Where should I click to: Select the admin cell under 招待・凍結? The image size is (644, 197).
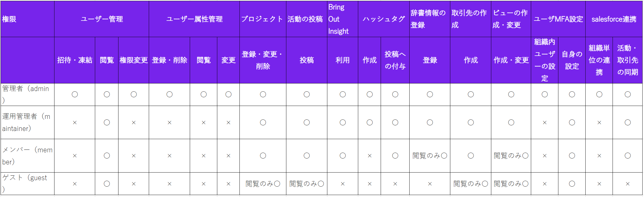tap(75, 94)
